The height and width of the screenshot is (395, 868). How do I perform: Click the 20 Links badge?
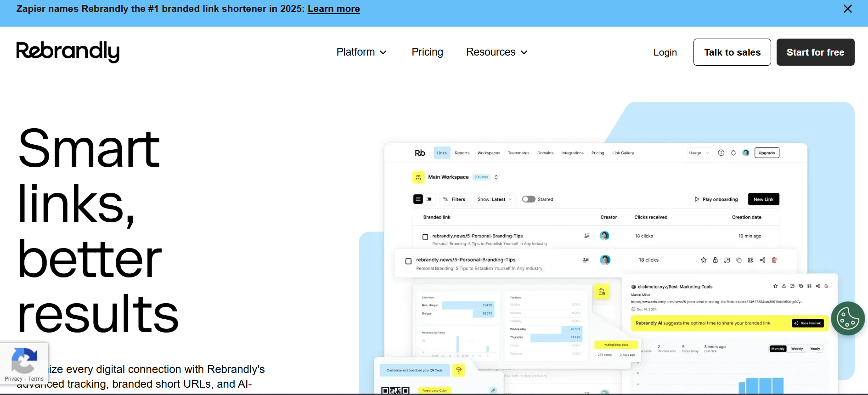(481, 177)
